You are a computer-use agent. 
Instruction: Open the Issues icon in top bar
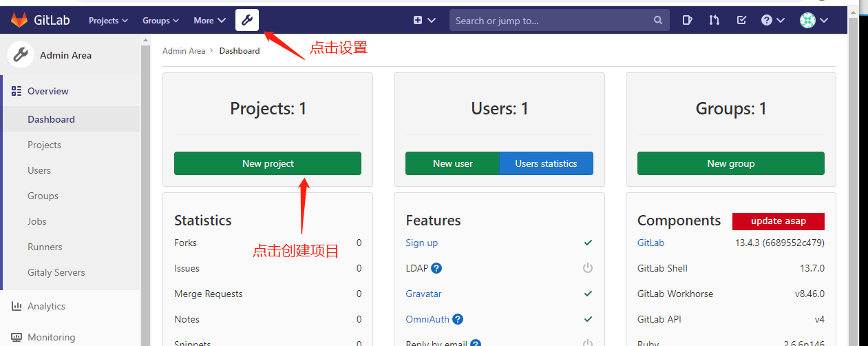click(687, 20)
